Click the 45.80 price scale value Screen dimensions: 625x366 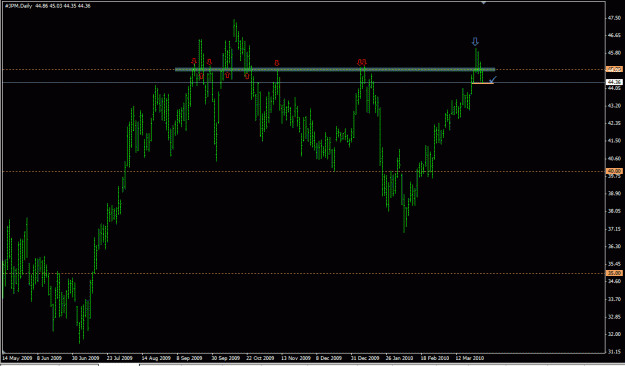pos(614,53)
